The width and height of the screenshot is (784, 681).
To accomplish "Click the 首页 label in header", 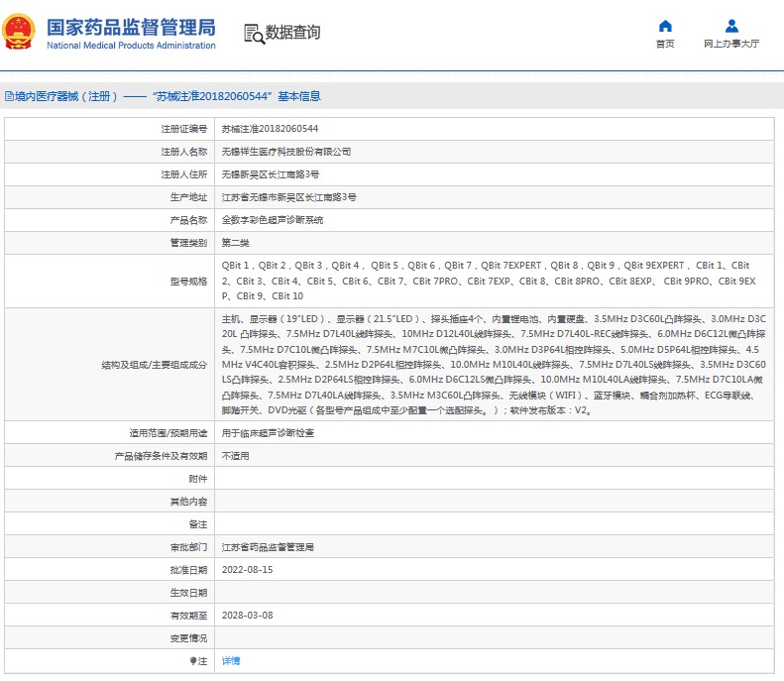I will click(665, 44).
